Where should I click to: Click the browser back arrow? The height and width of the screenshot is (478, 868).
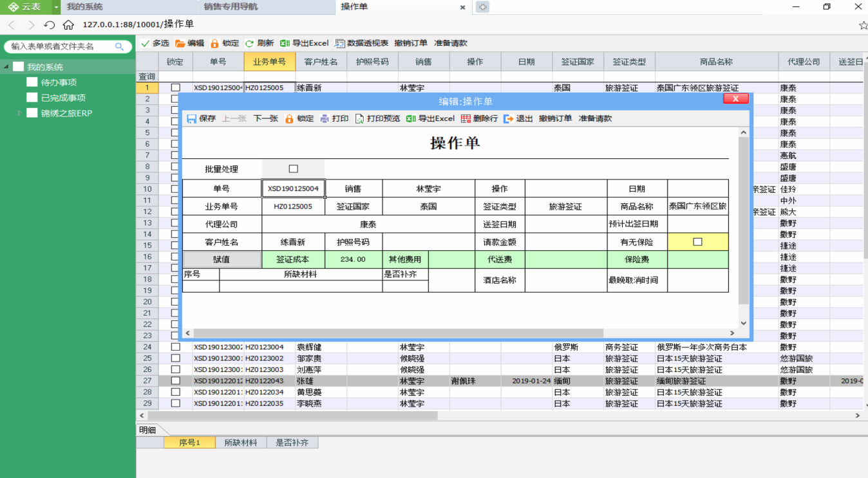coord(12,24)
